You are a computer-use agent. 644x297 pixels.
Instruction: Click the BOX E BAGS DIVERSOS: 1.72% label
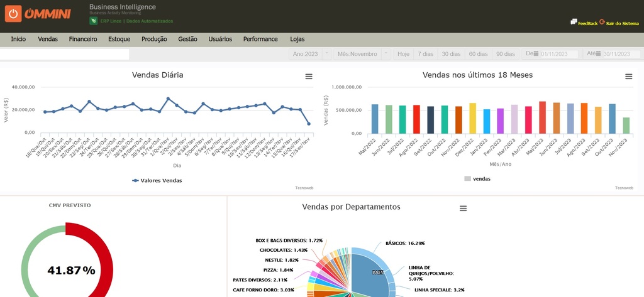pyautogui.click(x=289, y=240)
